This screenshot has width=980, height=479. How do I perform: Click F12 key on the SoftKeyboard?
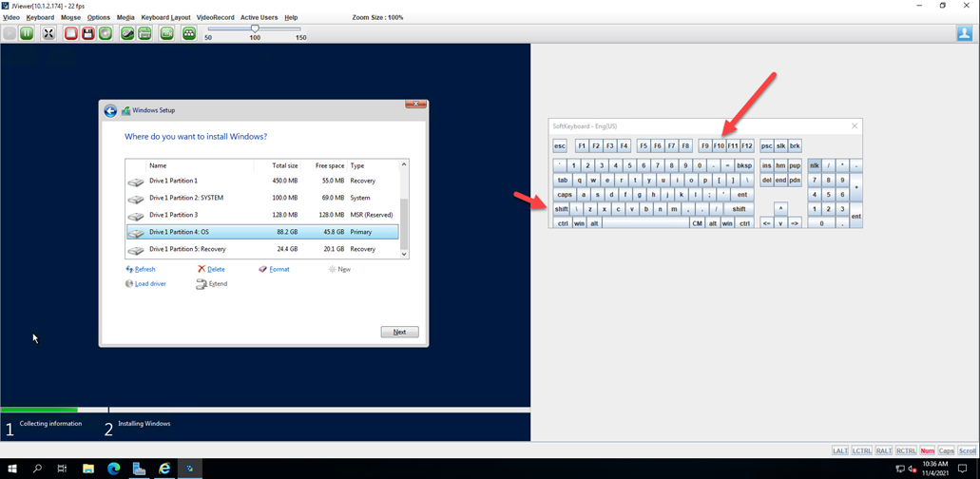point(747,146)
